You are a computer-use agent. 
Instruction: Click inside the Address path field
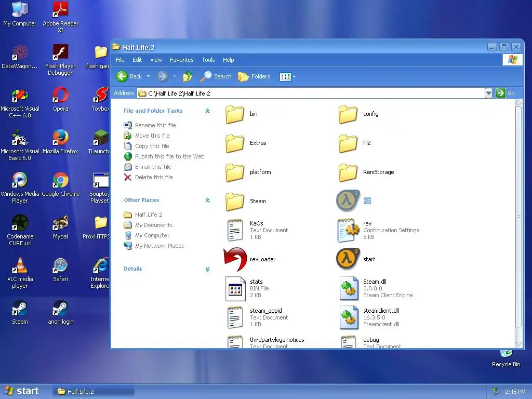[x=311, y=93]
